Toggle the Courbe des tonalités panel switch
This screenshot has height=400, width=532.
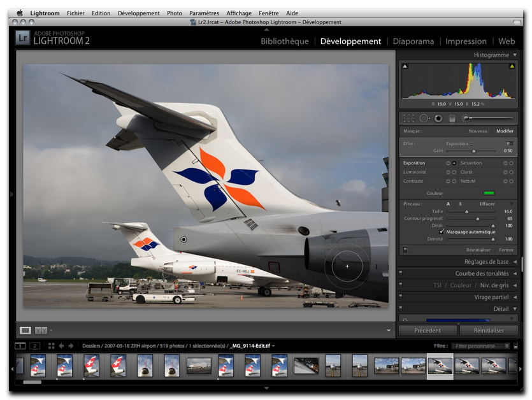point(401,273)
